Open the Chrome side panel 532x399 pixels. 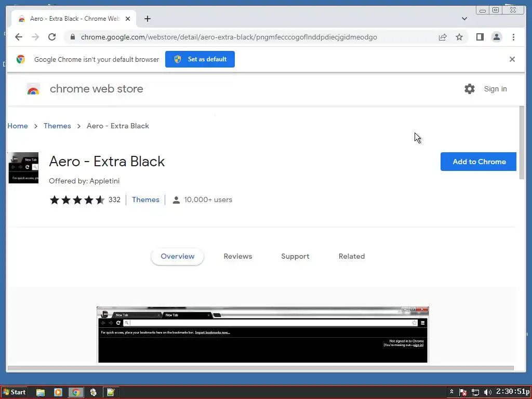tap(480, 37)
